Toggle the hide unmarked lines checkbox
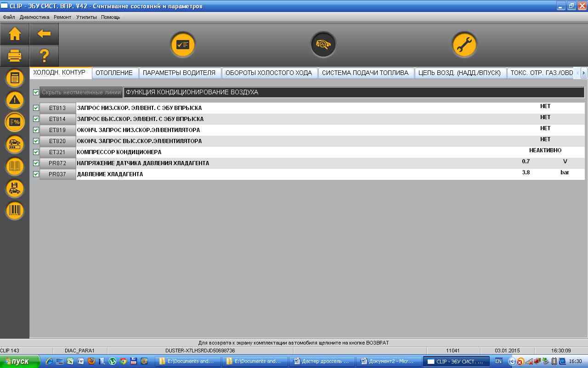Viewport: 588px width, 368px height. tap(36, 92)
